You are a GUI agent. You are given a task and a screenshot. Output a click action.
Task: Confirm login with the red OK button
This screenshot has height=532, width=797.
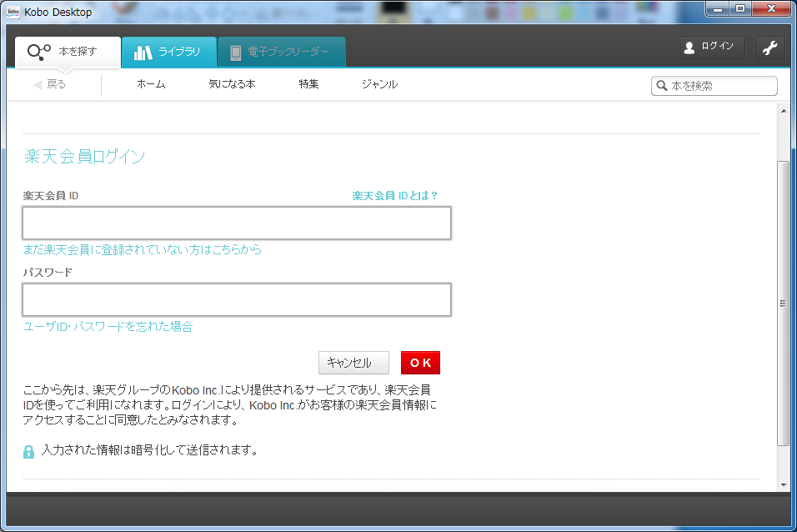420,363
